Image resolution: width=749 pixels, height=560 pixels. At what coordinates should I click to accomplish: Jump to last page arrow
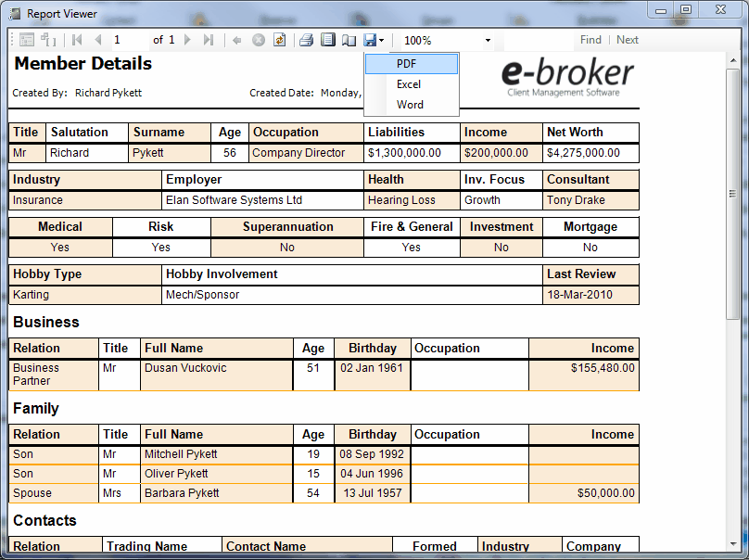pyautogui.click(x=209, y=40)
